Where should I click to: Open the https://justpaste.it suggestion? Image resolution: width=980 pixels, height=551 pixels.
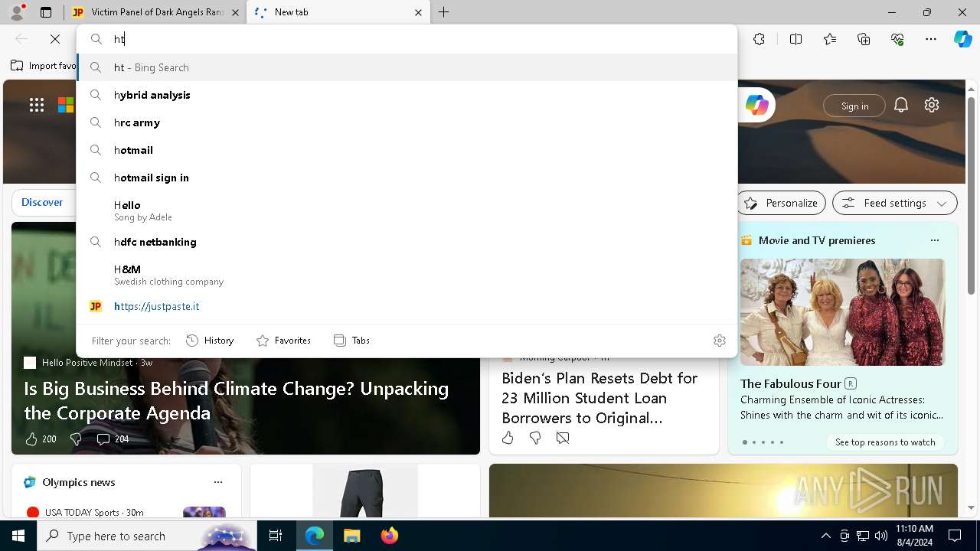coord(407,306)
